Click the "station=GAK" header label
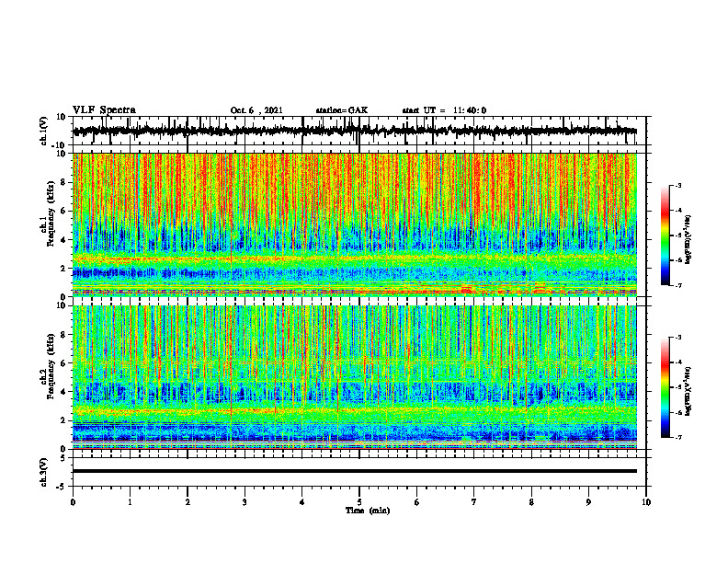 click(342, 110)
